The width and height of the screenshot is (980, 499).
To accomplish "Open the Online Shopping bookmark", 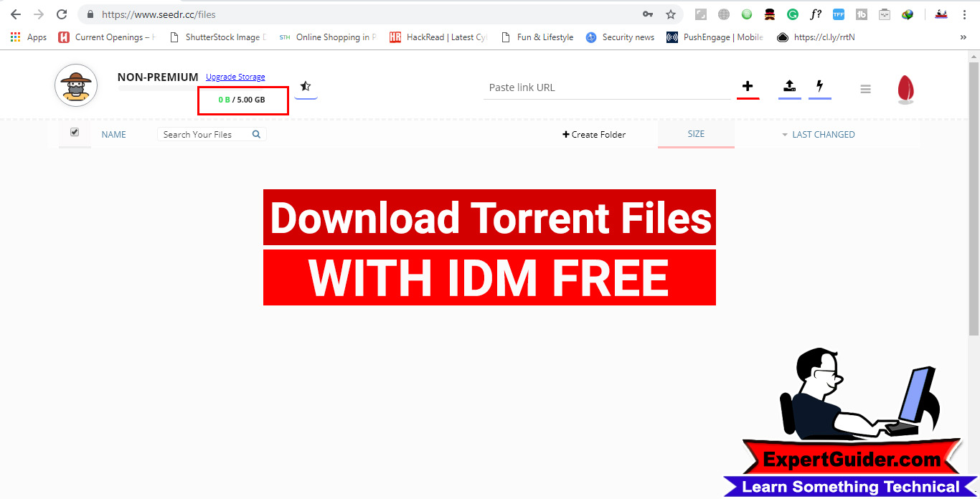I will (327, 37).
